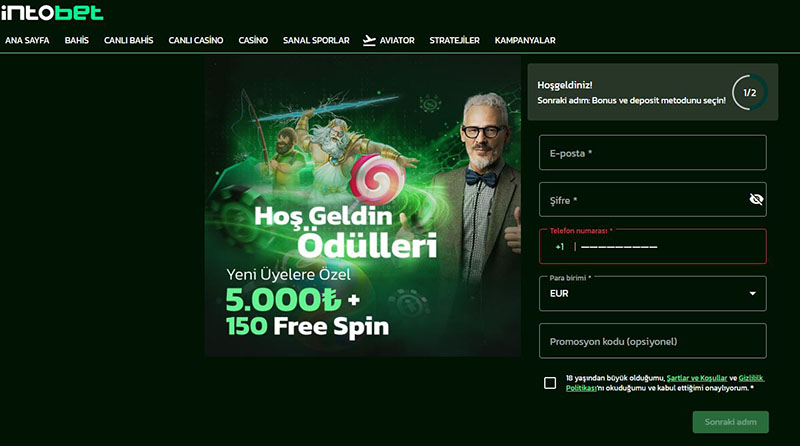Select the +1 phone country code
The image size is (800, 446).
coord(560,247)
